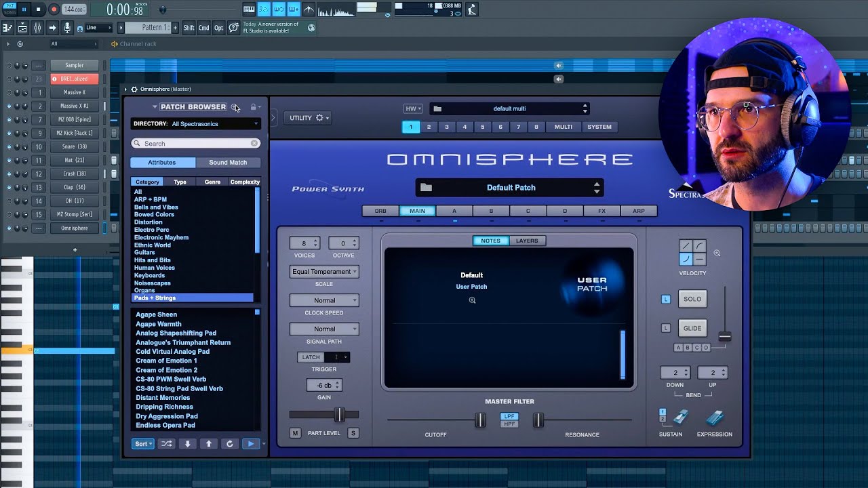This screenshot has width=868, height=488.
Task: Clear the patch search field
Action: 254,144
